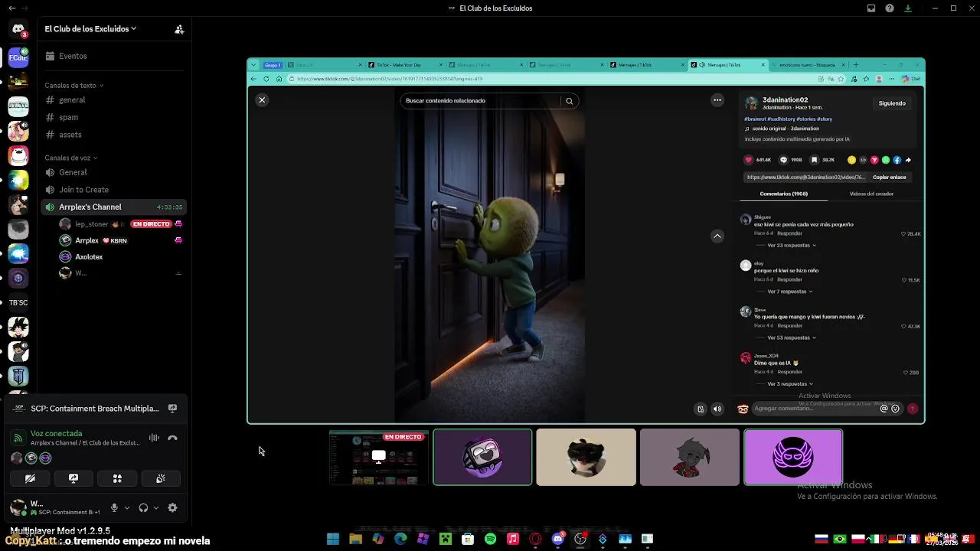Viewport: 980px width, 551px height.
Task: Insert mention with the @ icon
Action: (x=884, y=409)
